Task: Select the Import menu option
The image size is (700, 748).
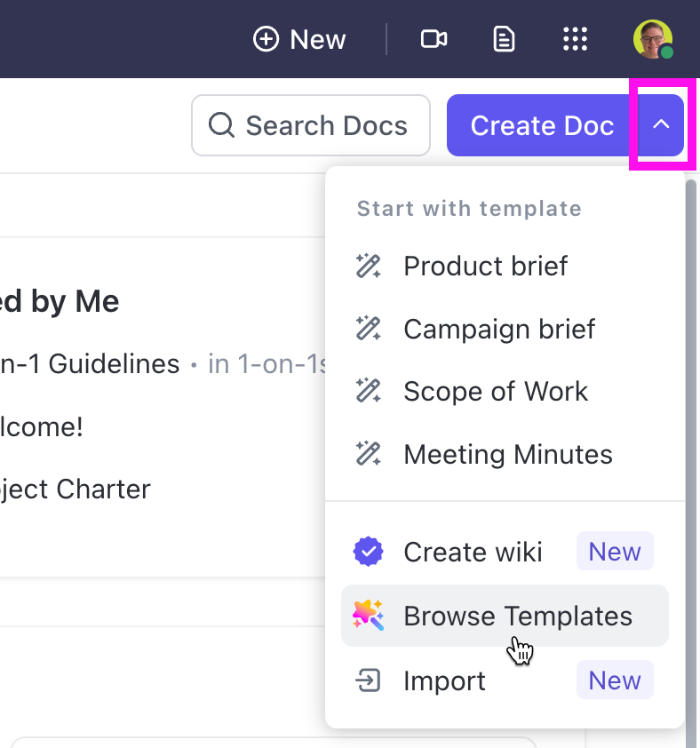Action: click(x=444, y=680)
